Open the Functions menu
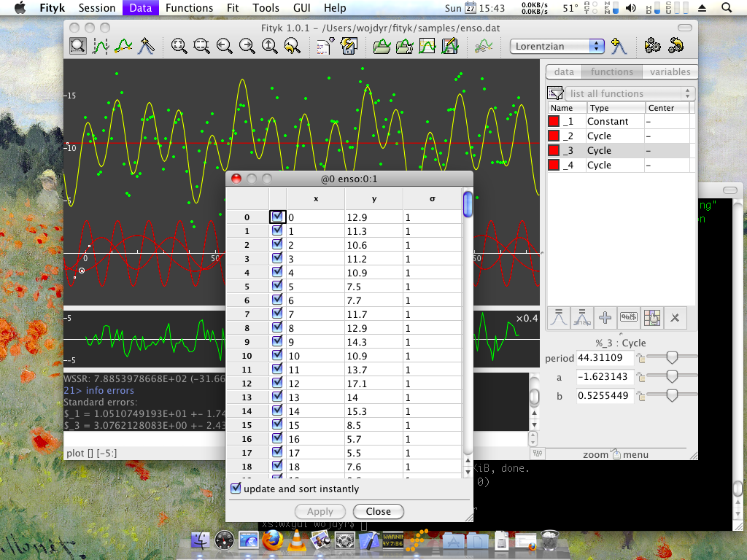This screenshot has height=560, width=747. click(189, 7)
